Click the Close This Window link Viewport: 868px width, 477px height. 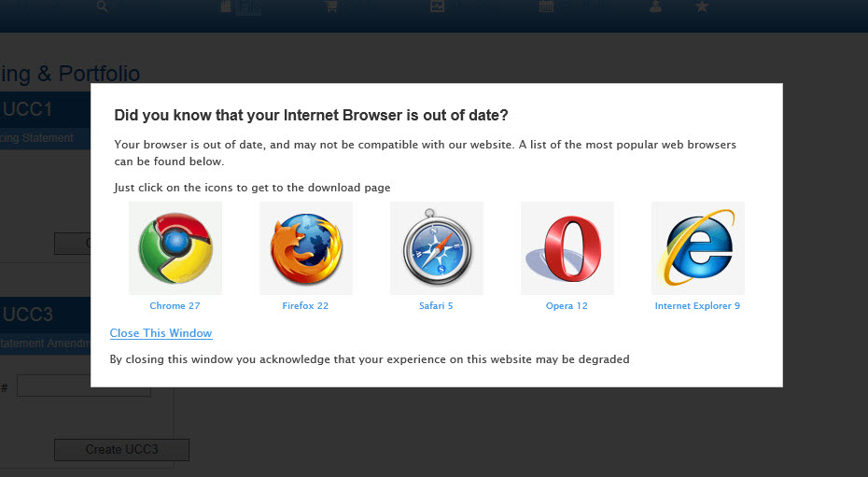click(x=161, y=333)
